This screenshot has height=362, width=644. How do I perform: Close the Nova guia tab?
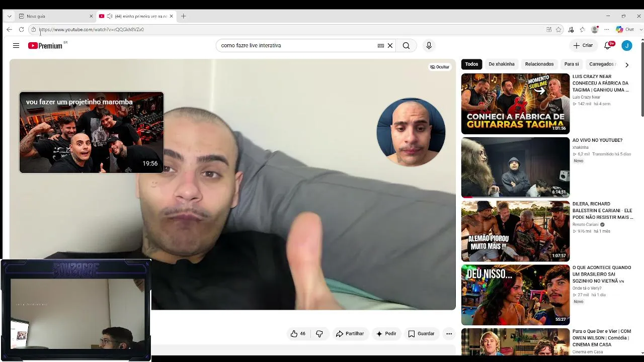91,16
